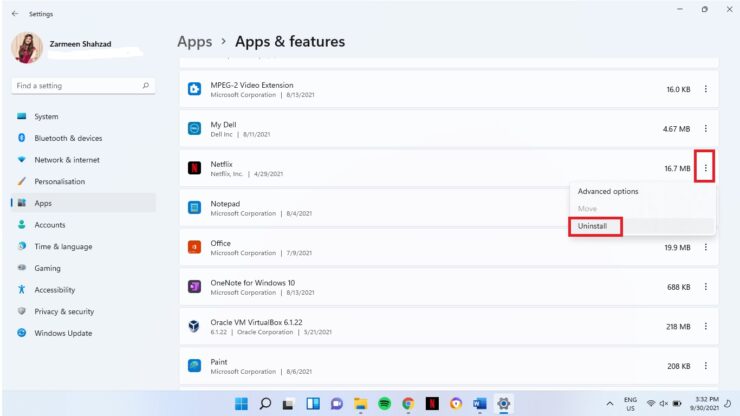Click the Apps breadcrumb link
Viewport: 740px width, 416px height.
(194, 42)
